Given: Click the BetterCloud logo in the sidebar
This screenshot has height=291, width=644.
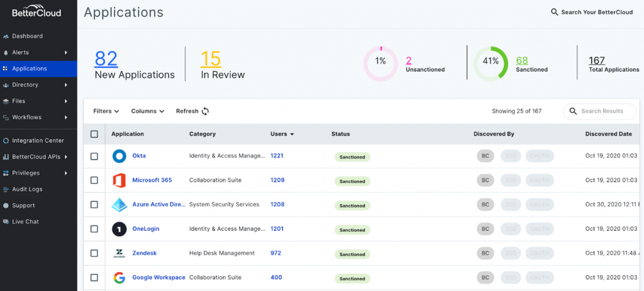Looking at the screenshot, I should [38, 11].
